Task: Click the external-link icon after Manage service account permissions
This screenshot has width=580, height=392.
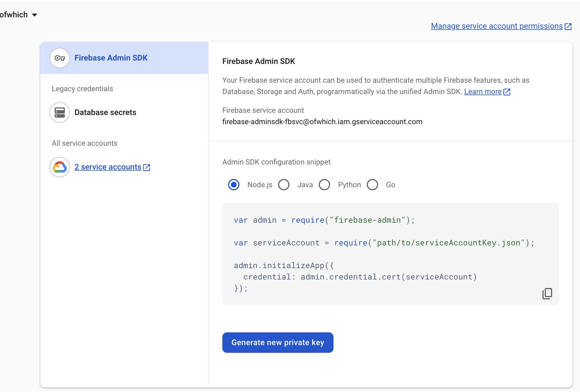Action: point(568,26)
